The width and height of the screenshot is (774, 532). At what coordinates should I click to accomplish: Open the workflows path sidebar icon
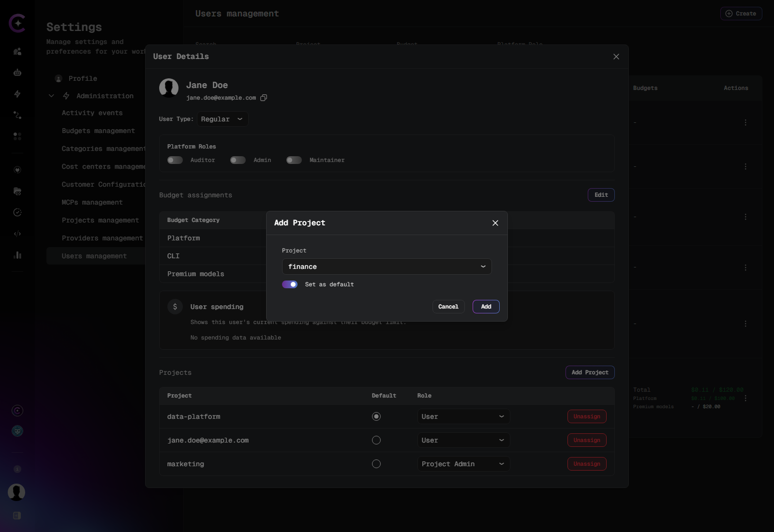(17, 115)
